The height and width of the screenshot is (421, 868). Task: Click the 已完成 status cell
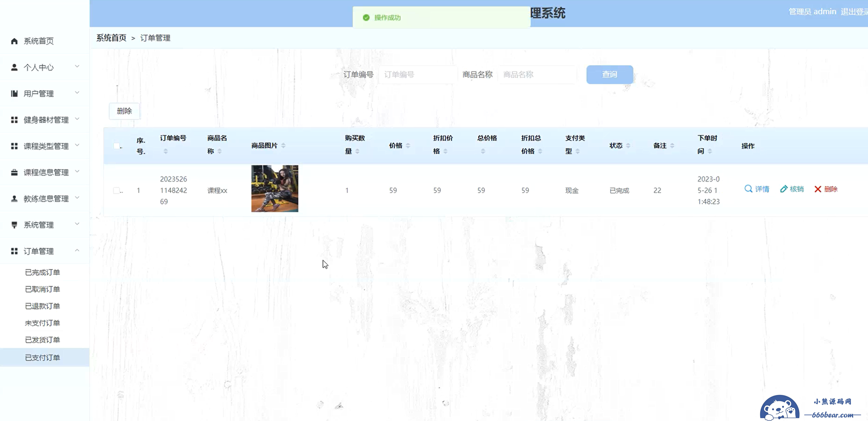click(x=619, y=191)
